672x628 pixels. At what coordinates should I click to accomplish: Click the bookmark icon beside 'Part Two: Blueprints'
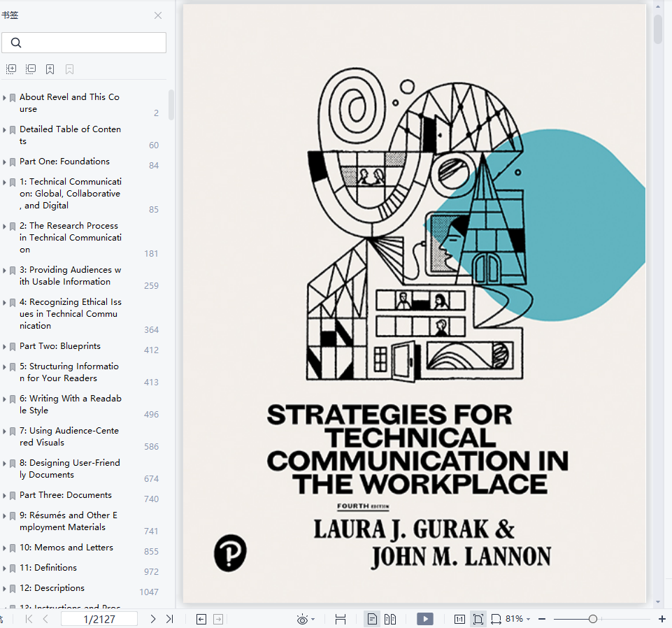13,347
